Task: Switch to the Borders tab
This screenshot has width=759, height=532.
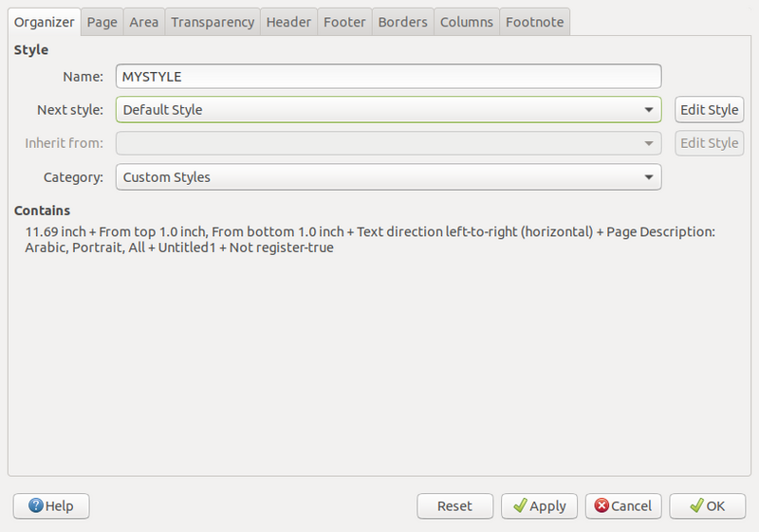Action: (x=402, y=22)
